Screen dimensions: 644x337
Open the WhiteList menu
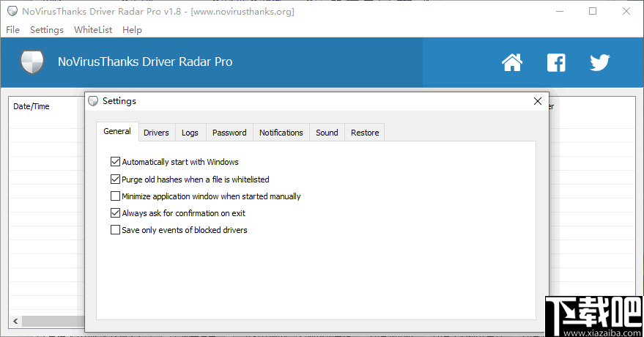[x=93, y=29]
